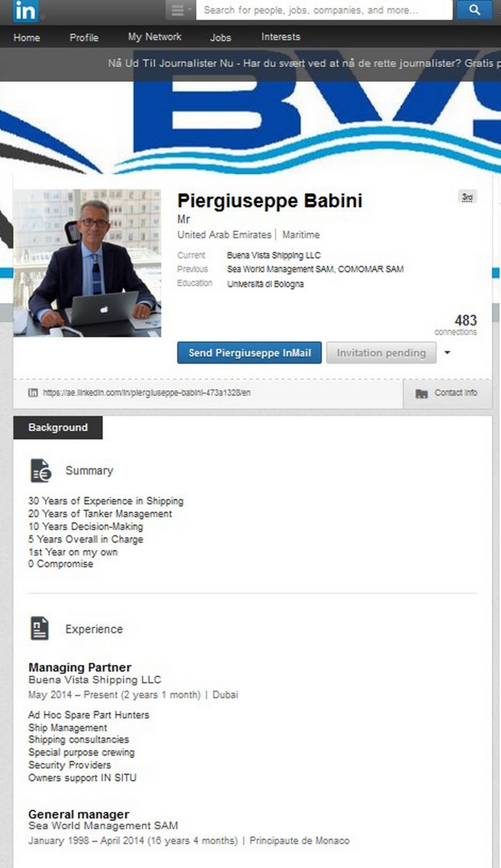This screenshot has height=868, width=501.
Task: Open the Home menu item
Action: click(27, 38)
